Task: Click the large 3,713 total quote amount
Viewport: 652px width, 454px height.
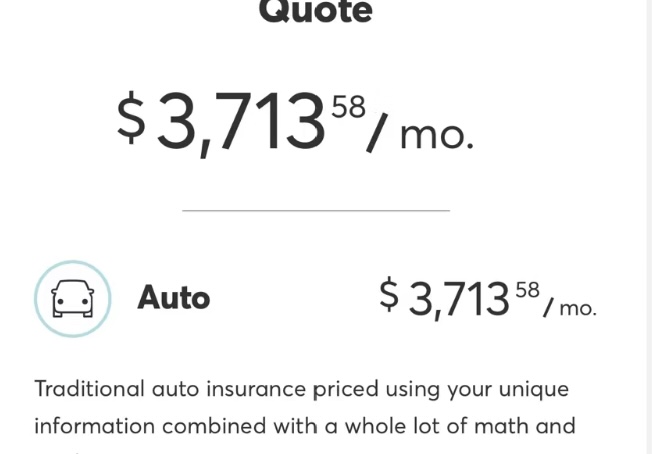Action: click(240, 122)
